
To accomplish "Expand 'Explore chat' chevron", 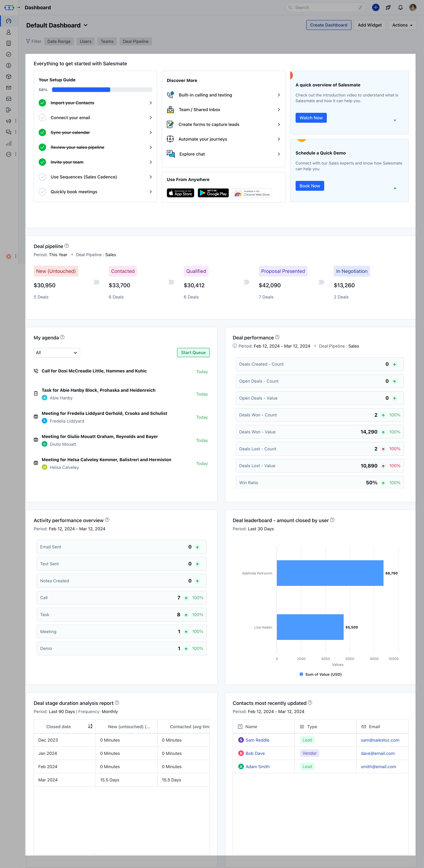I will point(279,154).
